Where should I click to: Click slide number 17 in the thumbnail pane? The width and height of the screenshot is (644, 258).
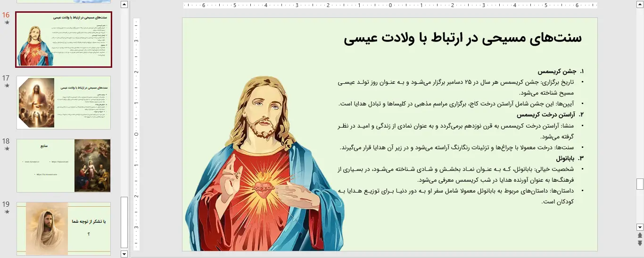coord(6,78)
